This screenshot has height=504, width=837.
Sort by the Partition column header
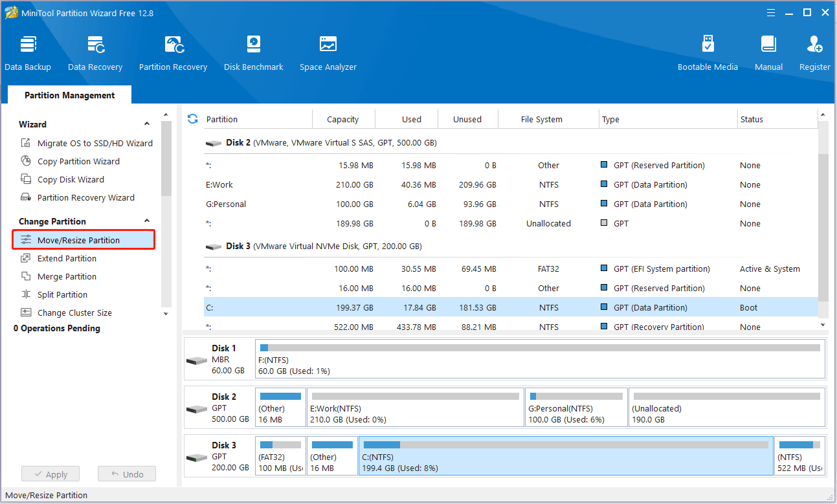pyautogui.click(x=258, y=119)
